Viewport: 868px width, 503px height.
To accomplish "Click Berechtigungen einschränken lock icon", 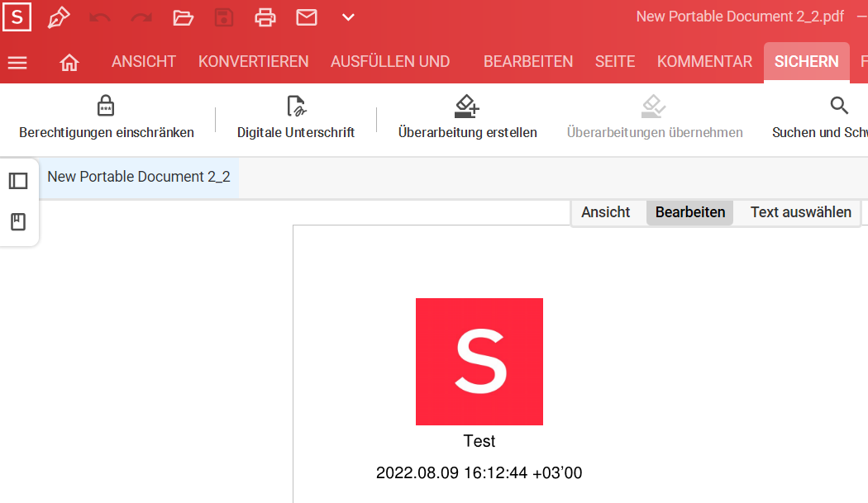I will tap(106, 105).
